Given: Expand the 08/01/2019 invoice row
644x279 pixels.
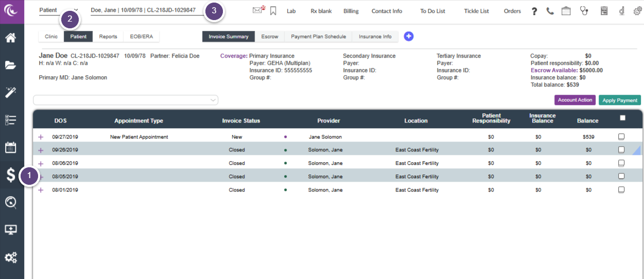Looking at the screenshot, I should (x=41, y=190).
